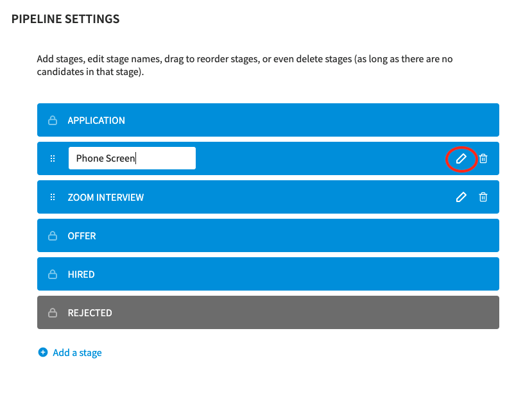The width and height of the screenshot is (532, 399).
Task: Select the gray Rejected stage bar
Action: coord(268,312)
